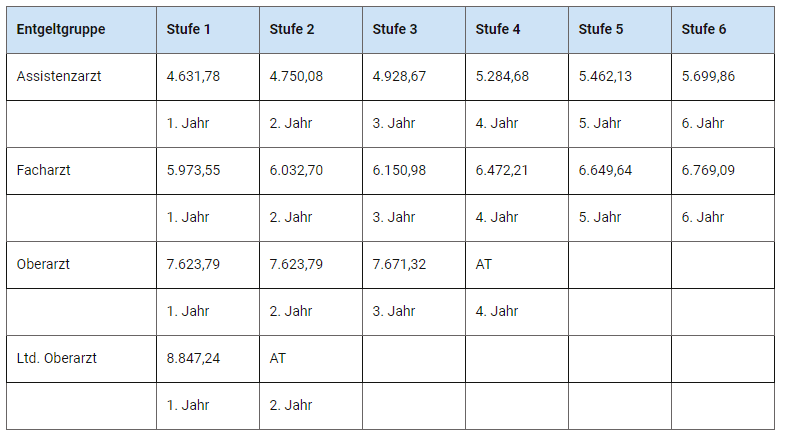Screen dimensions: 787x441
Task: Click the 8.847,24 salary cell
Action: 193,358
